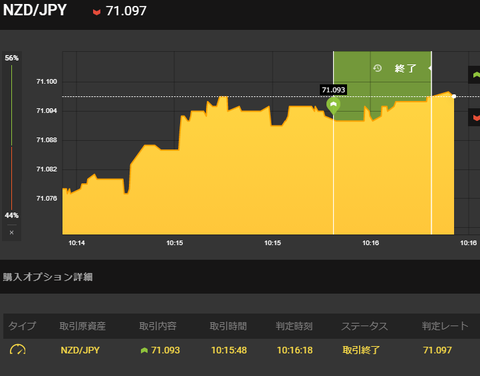Click the 71.088 y-axis label

pyautogui.click(x=47, y=140)
